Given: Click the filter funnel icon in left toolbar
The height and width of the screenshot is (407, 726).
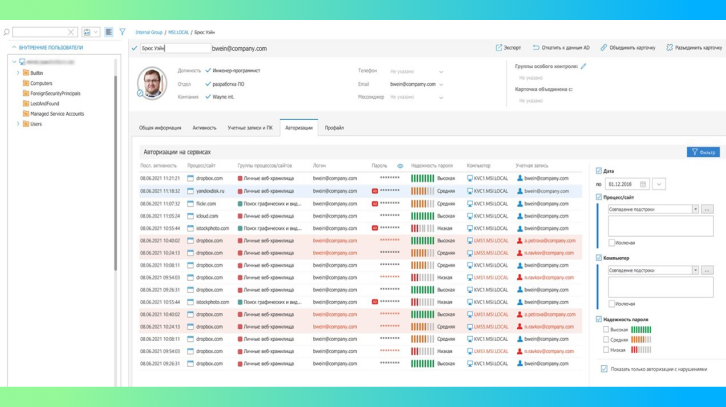Looking at the screenshot, I should 123,32.
